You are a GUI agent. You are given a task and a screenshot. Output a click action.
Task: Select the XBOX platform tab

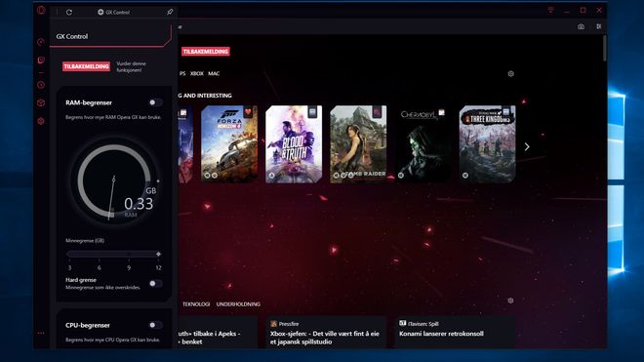coord(197,73)
